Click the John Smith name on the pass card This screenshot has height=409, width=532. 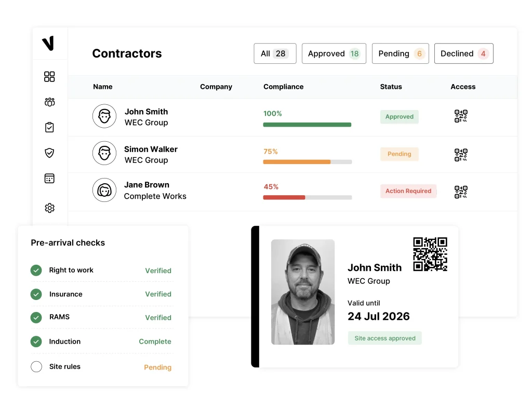click(x=375, y=268)
